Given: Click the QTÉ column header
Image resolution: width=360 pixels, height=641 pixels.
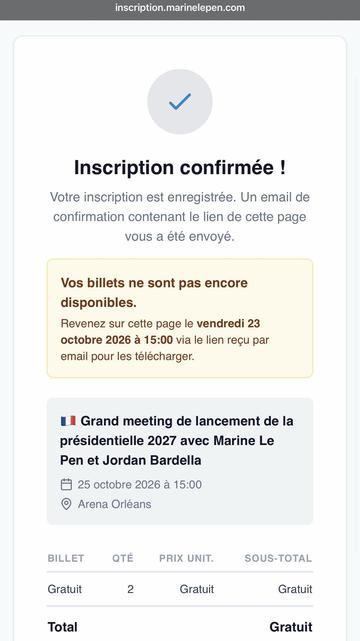Looking at the screenshot, I should tap(123, 558).
